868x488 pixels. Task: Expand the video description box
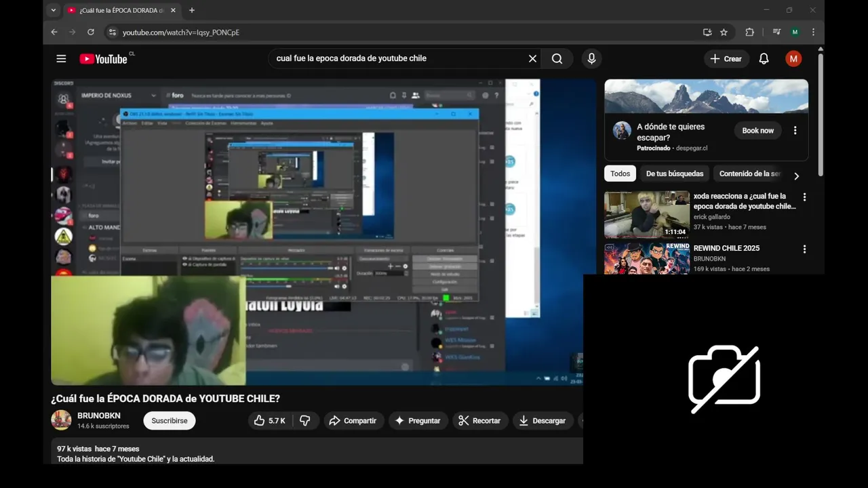(317, 451)
